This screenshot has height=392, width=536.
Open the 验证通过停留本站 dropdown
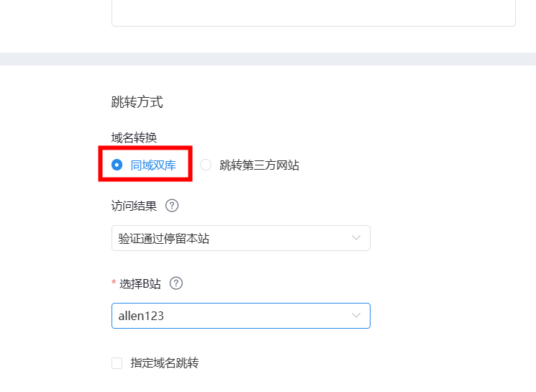pyautogui.click(x=240, y=238)
